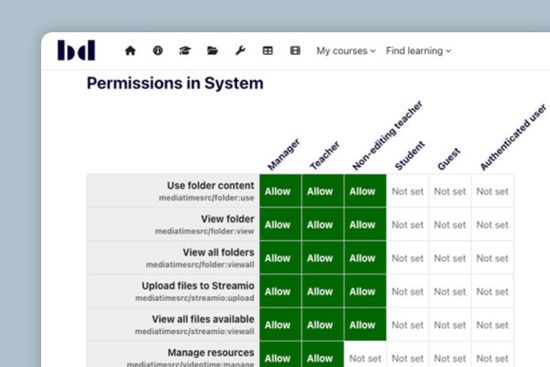Expand the My courses dropdown
This screenshot has width=550, height=367.
pyautogui.click(x=346, y=51)
